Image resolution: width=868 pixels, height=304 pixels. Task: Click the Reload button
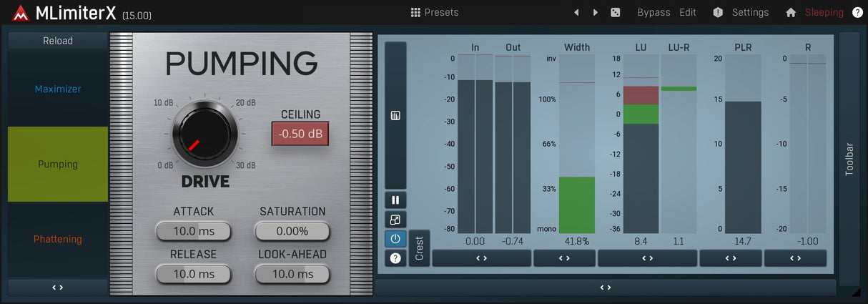(x=58, y=41)
